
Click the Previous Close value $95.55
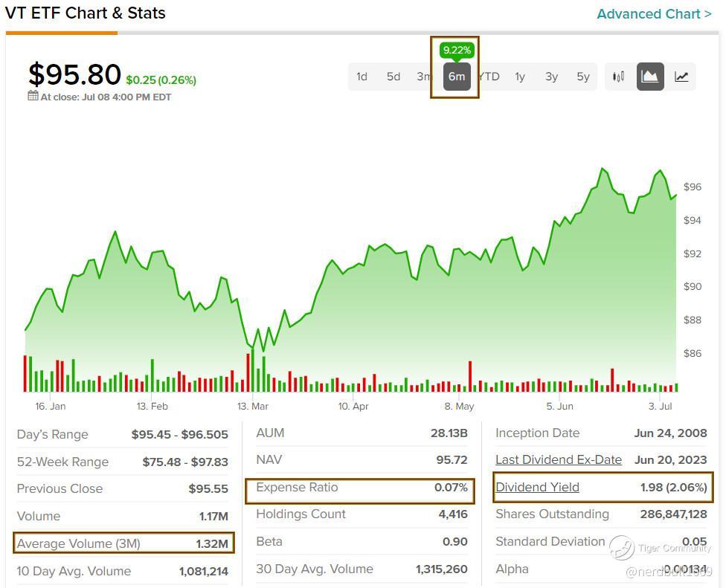click(208, 488)
